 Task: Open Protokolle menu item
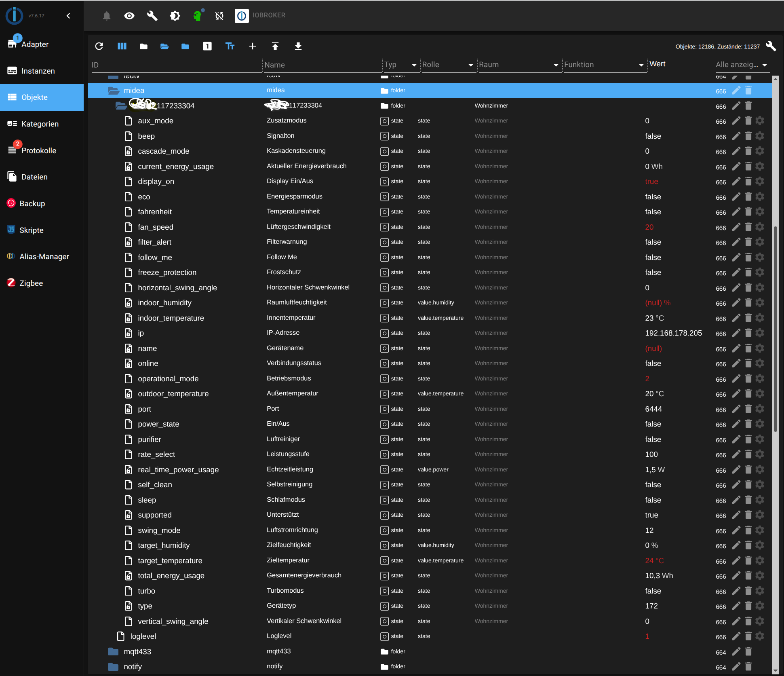click(x=42, y=150)
